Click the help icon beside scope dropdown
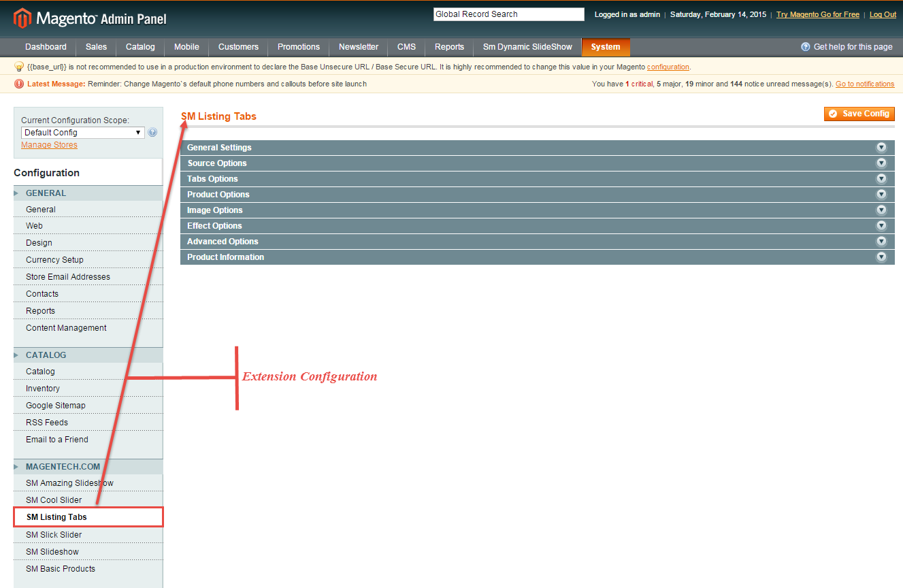Image resolution: width=903 pixels, height=588 pixels. pos(152,133)
